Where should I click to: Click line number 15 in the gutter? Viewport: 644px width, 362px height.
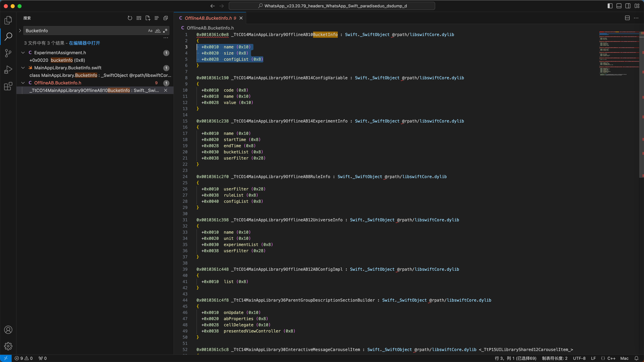[185, 121]
